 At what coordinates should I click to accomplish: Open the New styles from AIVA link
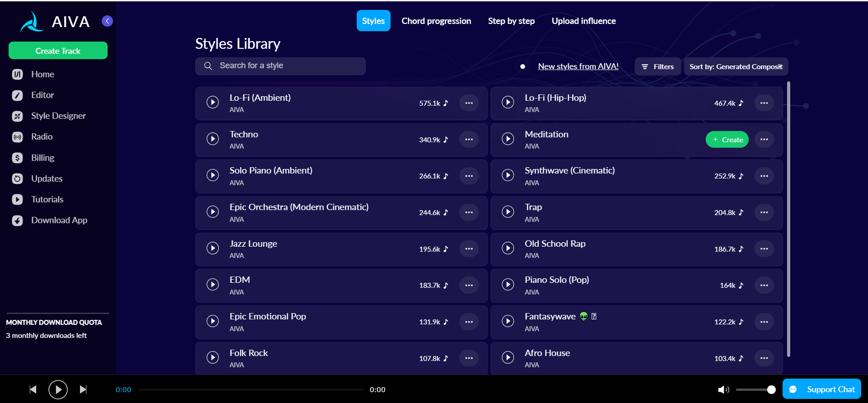(x=578, y=66)
